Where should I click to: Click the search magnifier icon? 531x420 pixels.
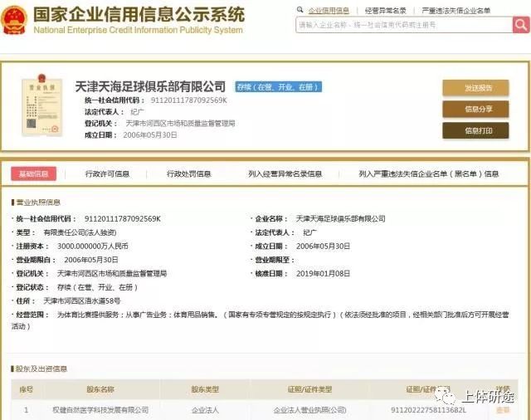[x=520, y=25]
